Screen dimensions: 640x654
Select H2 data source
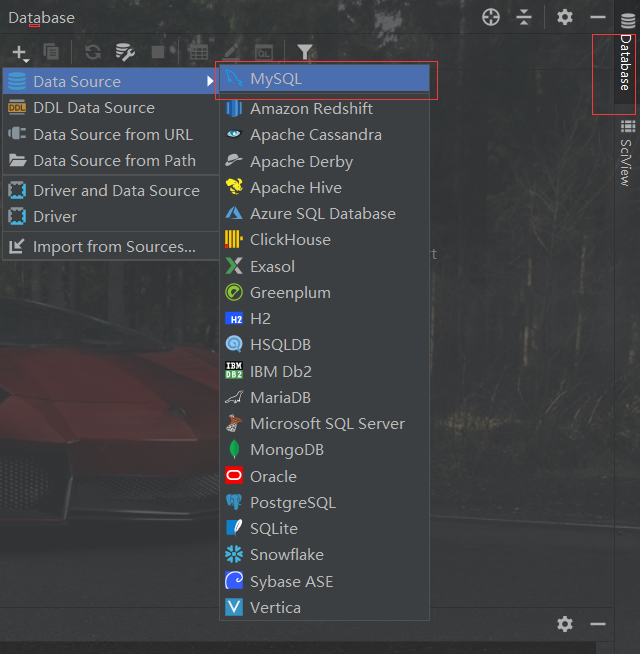click(324, 319)
